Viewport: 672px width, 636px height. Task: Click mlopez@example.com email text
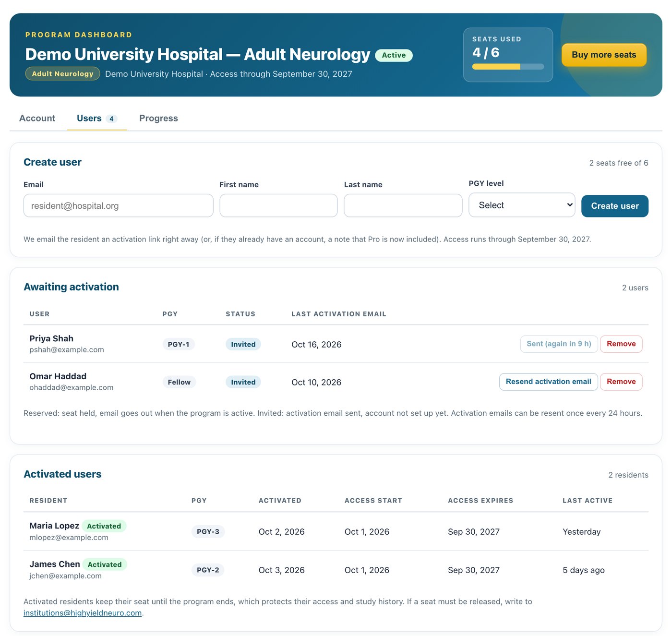click(x=69, y=537)
